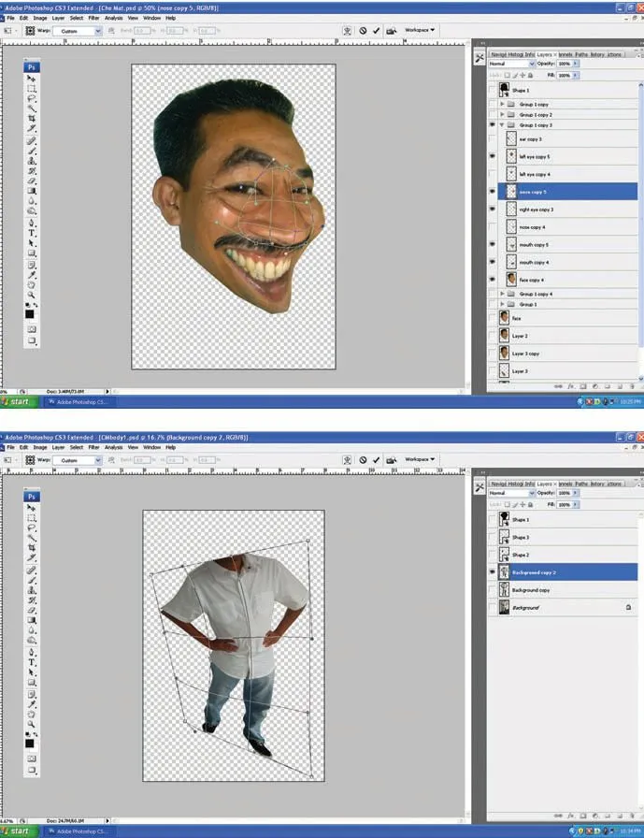Select the Magic Wand tool in top window
644x838 pixels.
32,108
